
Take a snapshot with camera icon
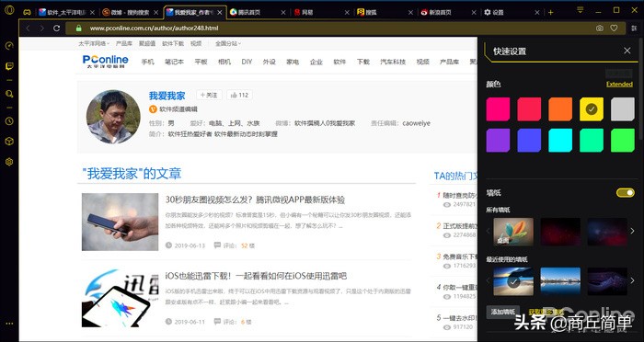[600, 28]
